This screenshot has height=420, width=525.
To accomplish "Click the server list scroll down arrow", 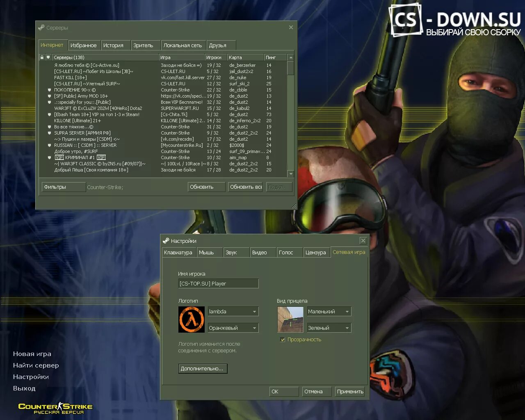I will pos(291,174).
